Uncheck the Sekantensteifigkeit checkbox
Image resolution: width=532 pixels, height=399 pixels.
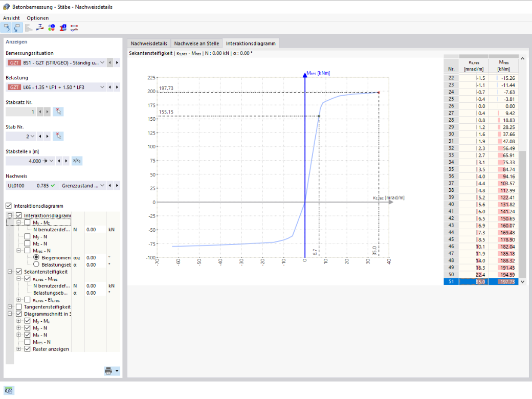[18, 272]
